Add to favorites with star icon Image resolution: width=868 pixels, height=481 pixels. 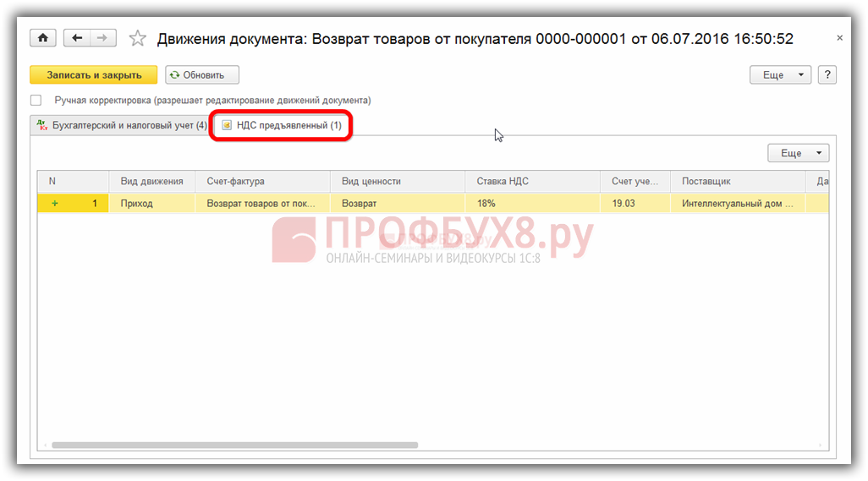(137, 39)
